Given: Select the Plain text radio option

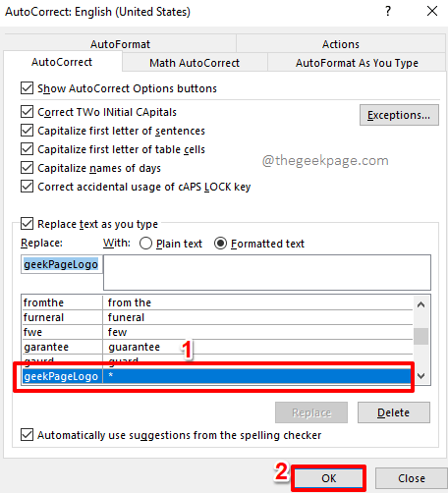Looking at the screenshot, I should (145, 244).
